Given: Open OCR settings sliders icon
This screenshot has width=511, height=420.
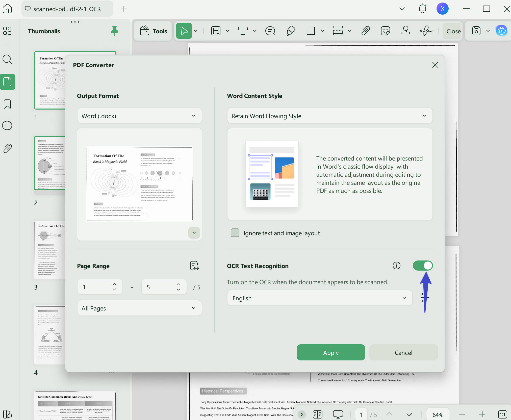Looking at the screenshot, I should [425, 298].
